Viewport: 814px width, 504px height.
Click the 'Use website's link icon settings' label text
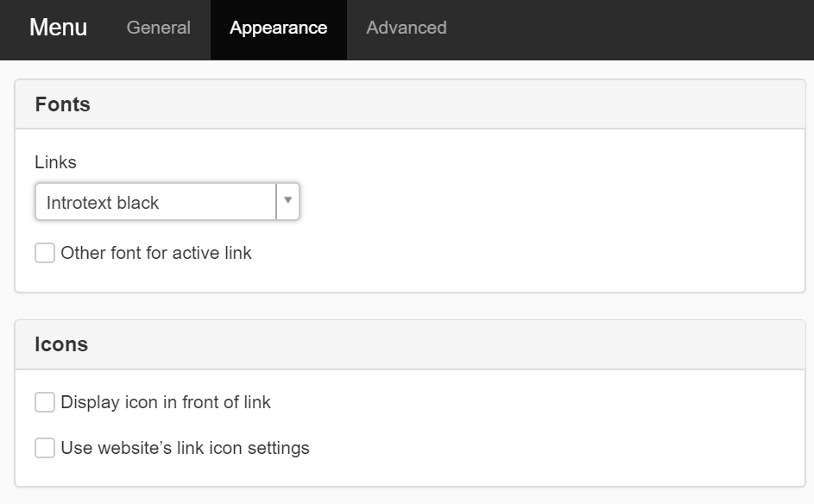[185, 448]
